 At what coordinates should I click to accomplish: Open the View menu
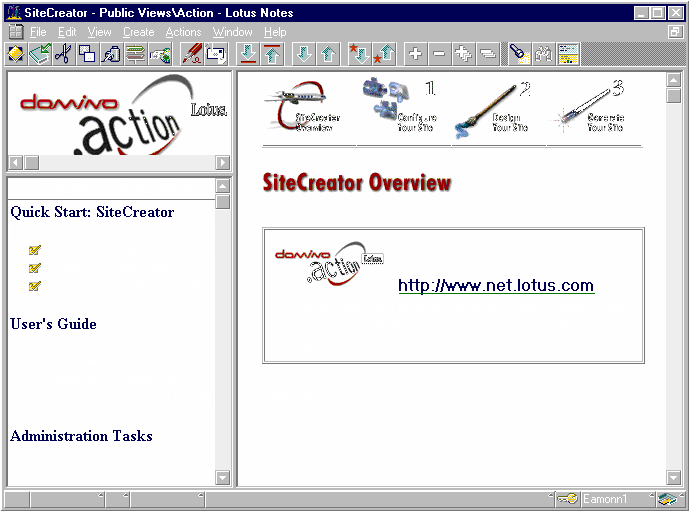coord(99,32)
